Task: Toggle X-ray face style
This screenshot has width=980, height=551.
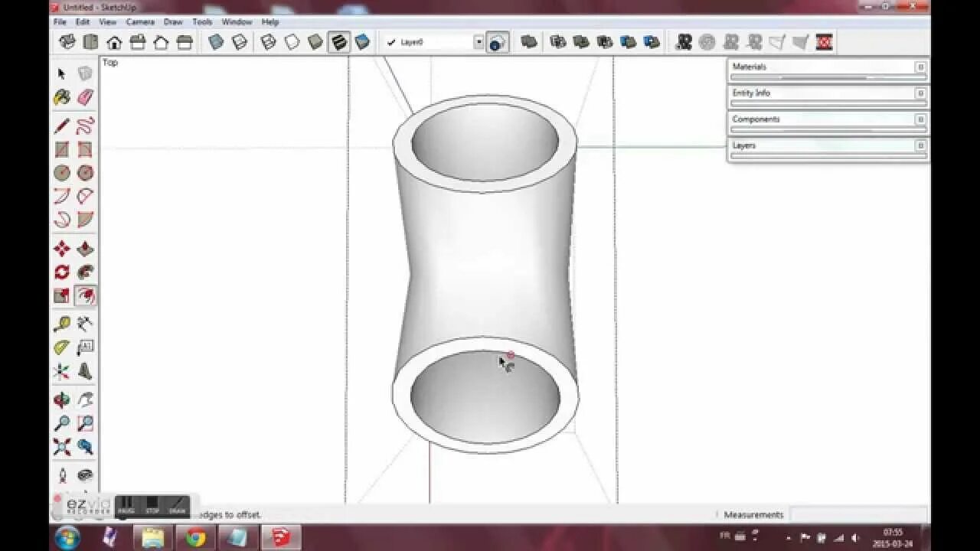Action: [x=217, y=42]
